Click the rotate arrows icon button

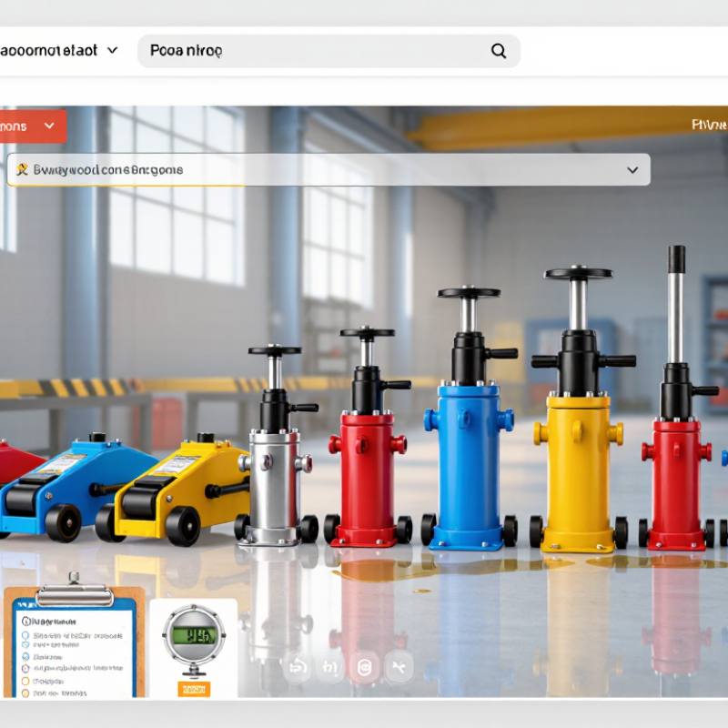tap(298, 668)
